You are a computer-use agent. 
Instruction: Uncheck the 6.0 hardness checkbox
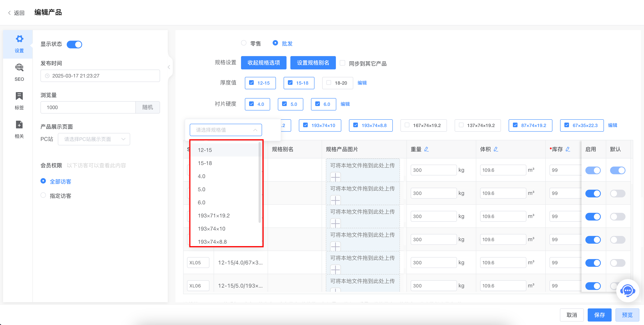click(318, 104)
